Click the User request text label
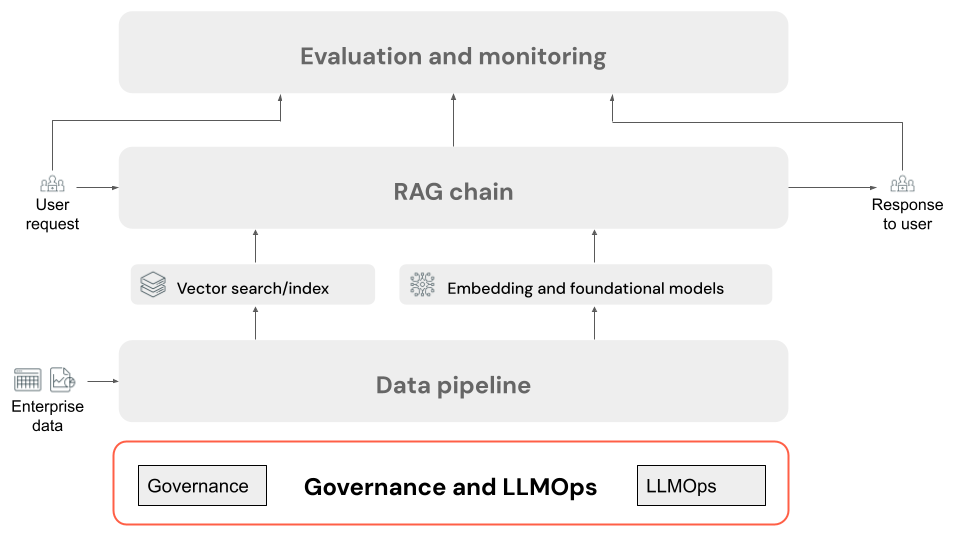The width and height of the screenshot is (960, 540). [52, 215]
